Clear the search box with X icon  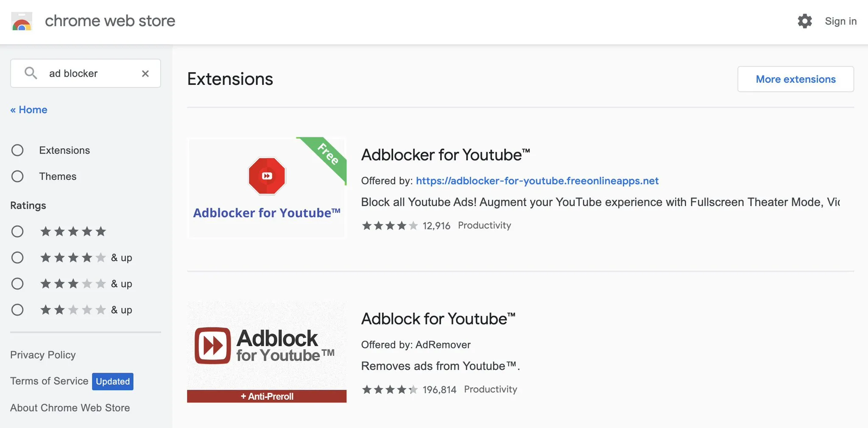pos(145,74)
